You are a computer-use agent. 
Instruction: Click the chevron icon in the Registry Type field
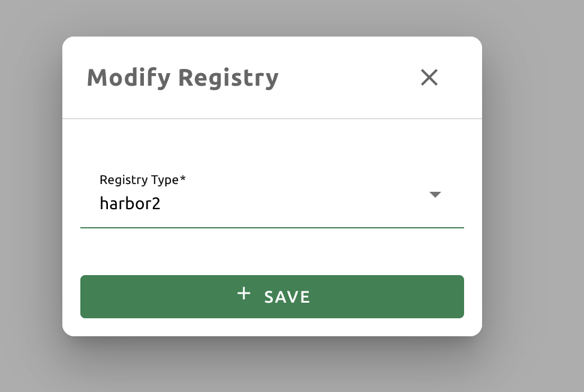435,194
